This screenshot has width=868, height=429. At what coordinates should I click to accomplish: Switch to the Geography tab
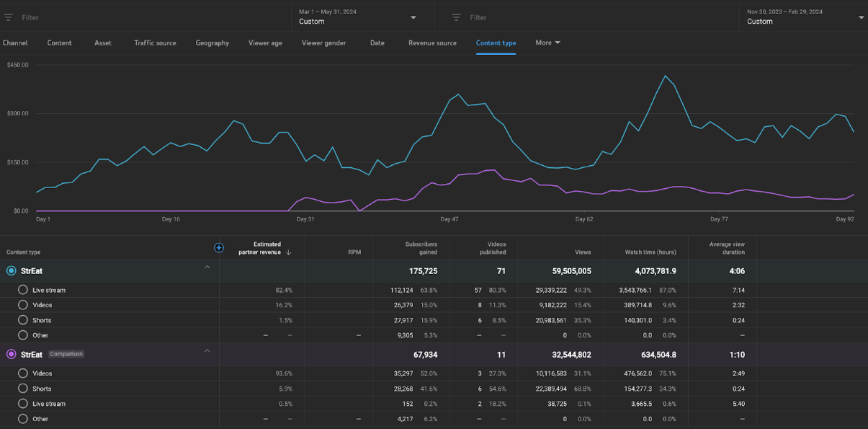coord(212,43)
